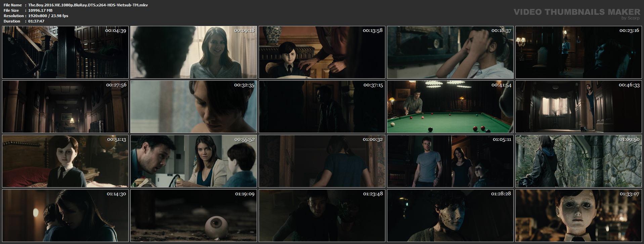
Task: Select the hallway thumbnail at 00:27:56
Action: tap(65, 107)
